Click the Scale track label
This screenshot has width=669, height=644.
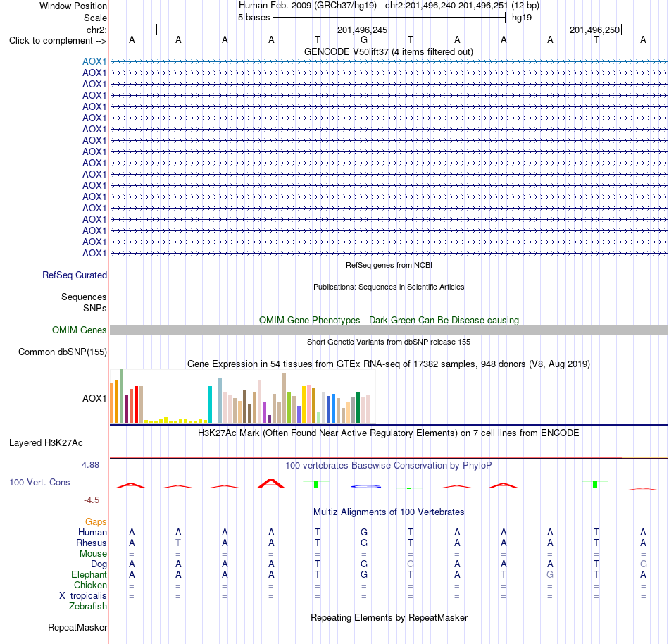point(95,18)
